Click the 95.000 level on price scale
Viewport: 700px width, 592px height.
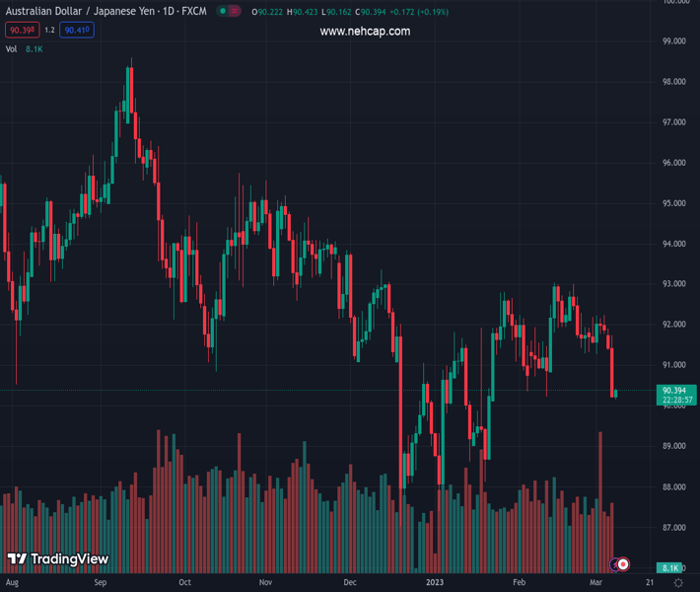(674, 203)
